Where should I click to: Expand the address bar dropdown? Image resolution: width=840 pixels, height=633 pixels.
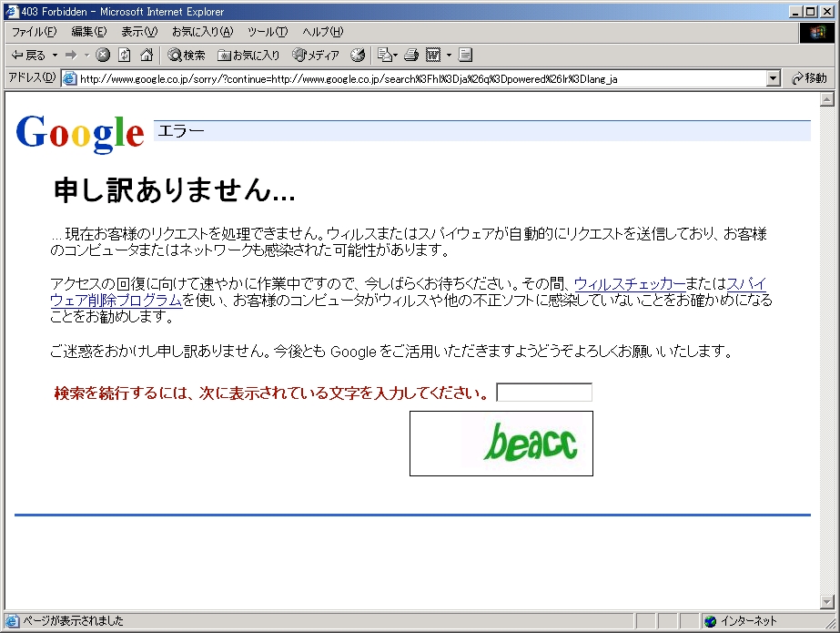tap(773, 79)
